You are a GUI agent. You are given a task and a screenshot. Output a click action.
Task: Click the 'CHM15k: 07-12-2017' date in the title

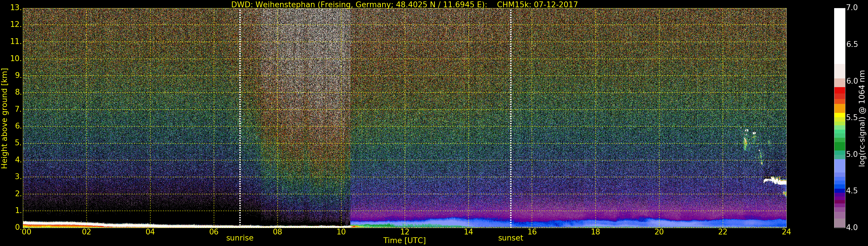[538, 4]
